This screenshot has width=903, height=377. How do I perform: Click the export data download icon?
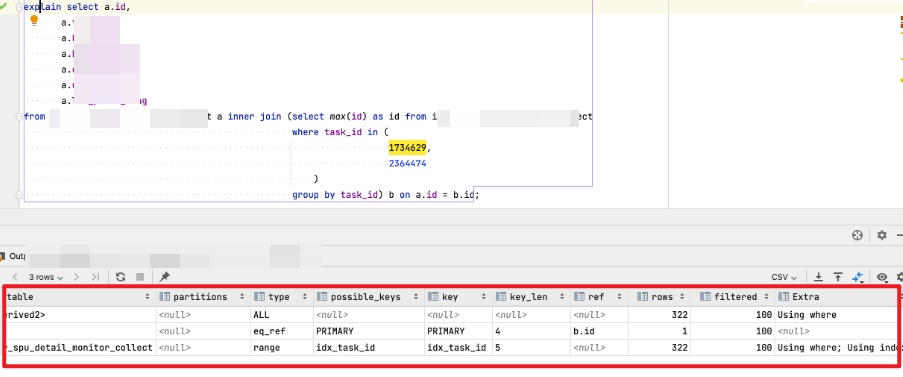[x=818, y=277]
